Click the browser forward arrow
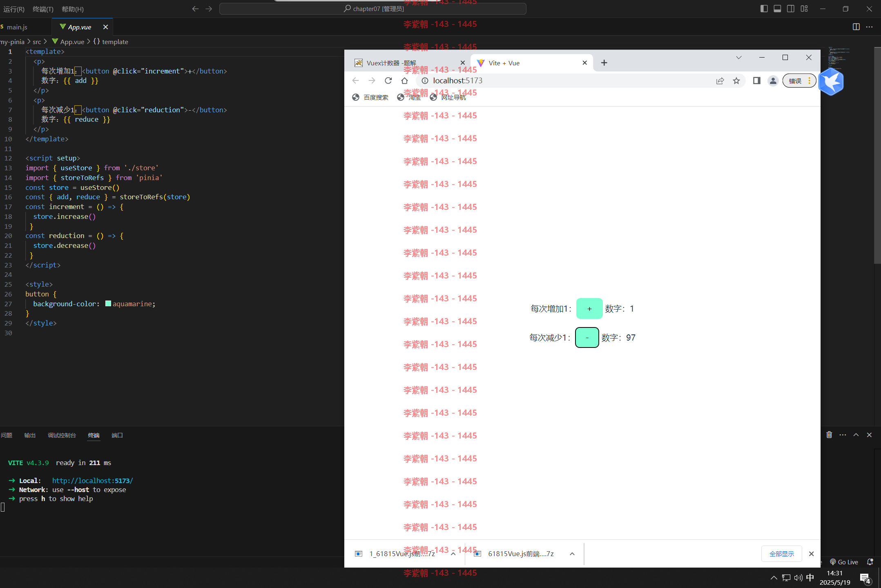The image size is (881, 588). coord(372,81)
